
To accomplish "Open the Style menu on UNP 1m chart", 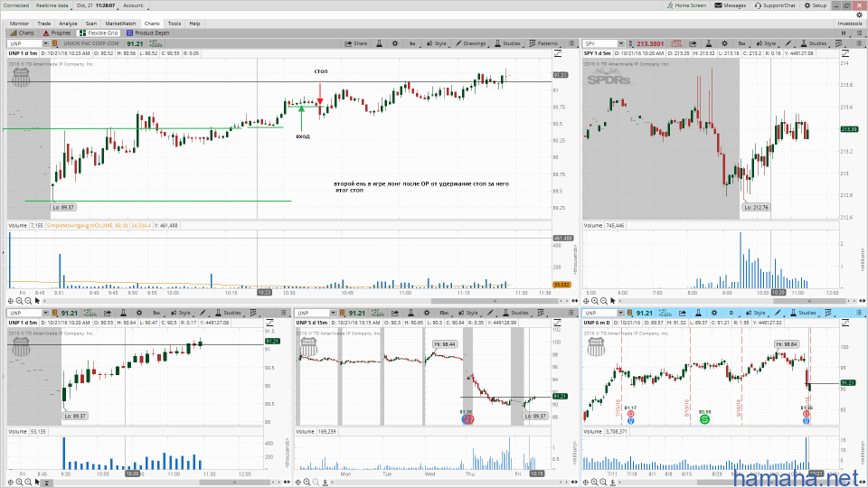I will coord(436,43).
